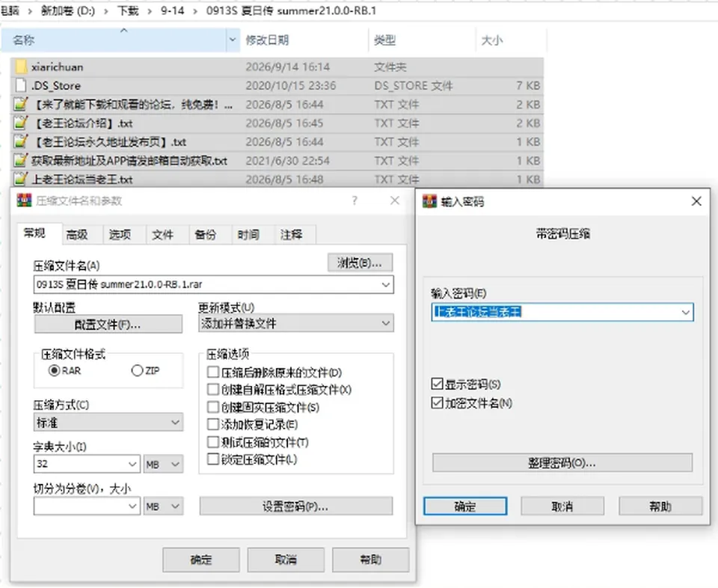Viewport: 718px width, 588px height.
Task: Open the 字典大小 value dropdown
Action: tap(132, 464)
